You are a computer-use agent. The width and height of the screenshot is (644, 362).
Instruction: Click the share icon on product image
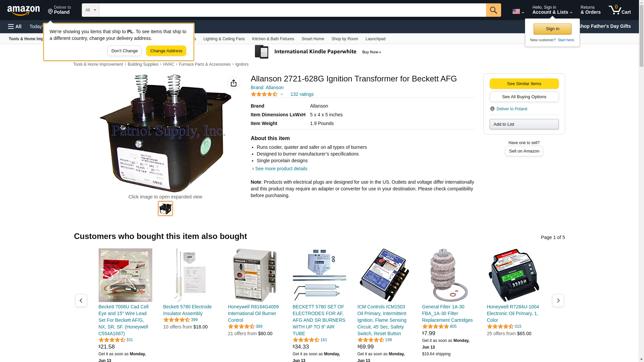[x=233, y=83]
